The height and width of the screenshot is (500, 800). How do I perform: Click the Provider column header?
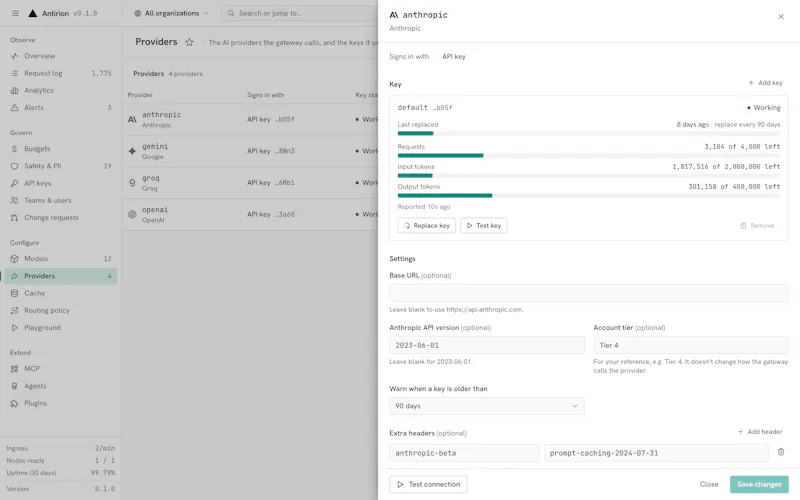(x=140, y=95)
